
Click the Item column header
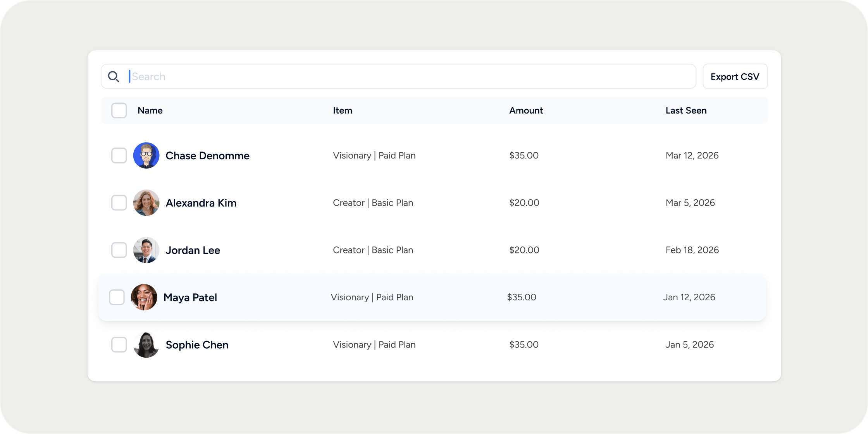(x=343, y=110)
